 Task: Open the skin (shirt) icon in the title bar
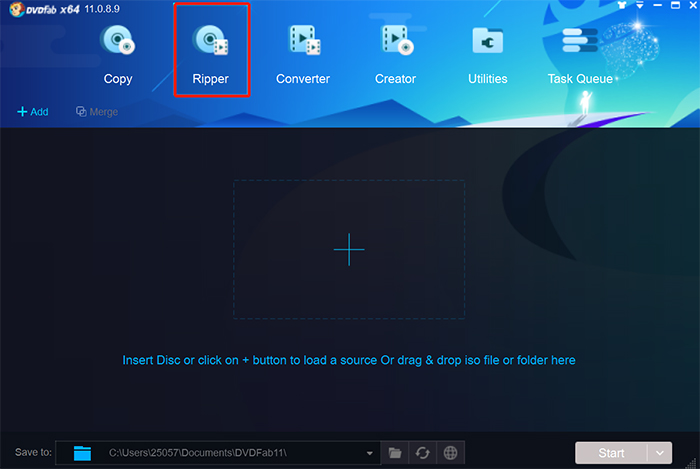[622, 5]
